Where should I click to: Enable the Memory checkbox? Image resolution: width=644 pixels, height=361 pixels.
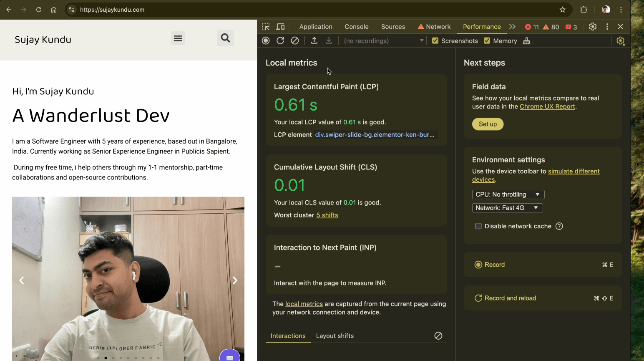tap(487, 40)
